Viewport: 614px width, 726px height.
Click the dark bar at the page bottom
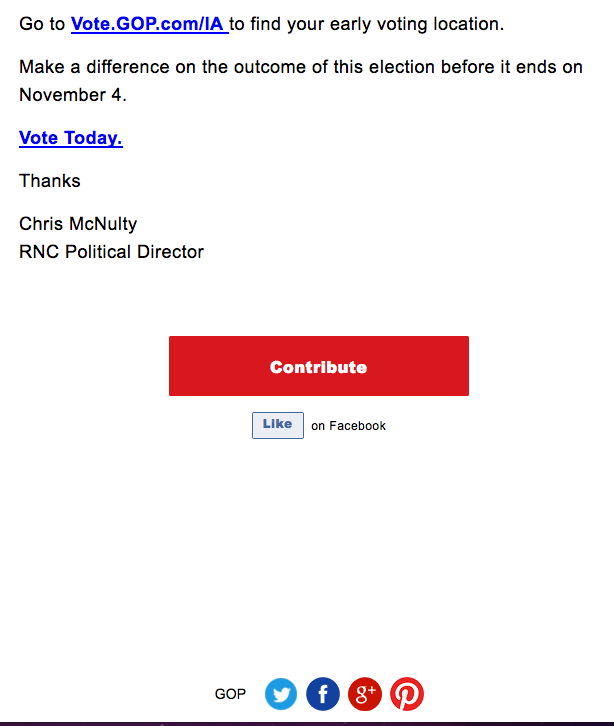pyautogui.click(x=307, y=724)
